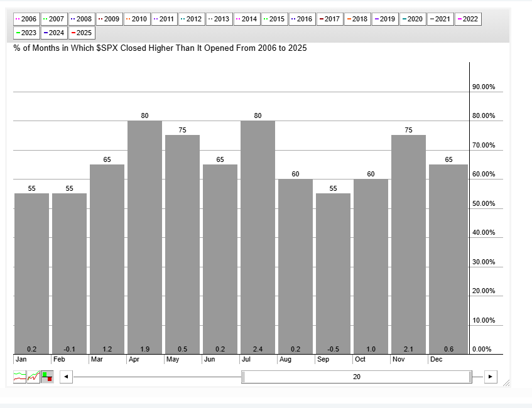
Task: Click the 2015 legend button
Action: 274,19
